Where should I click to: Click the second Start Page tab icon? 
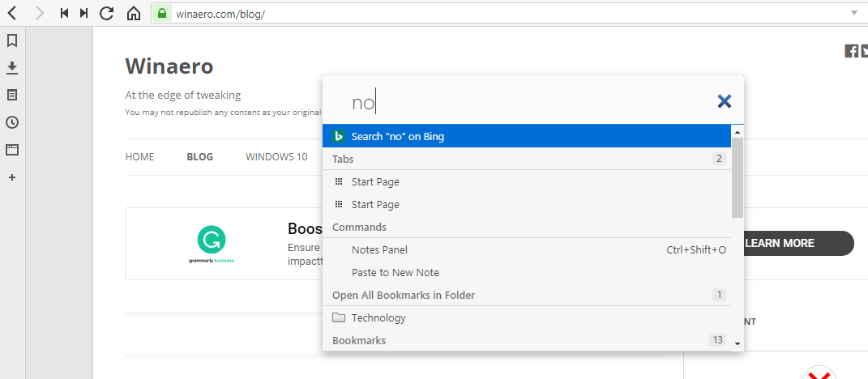(x=339, y=204)
